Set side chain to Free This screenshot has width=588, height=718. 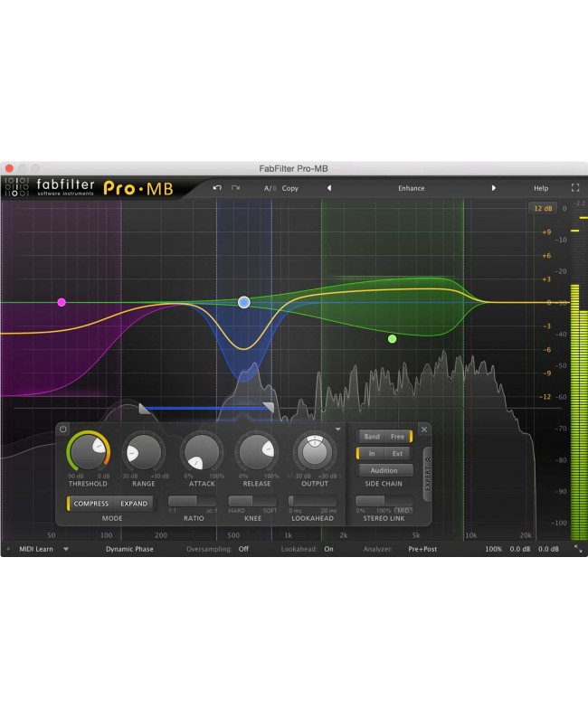click(x=397, y=437)
